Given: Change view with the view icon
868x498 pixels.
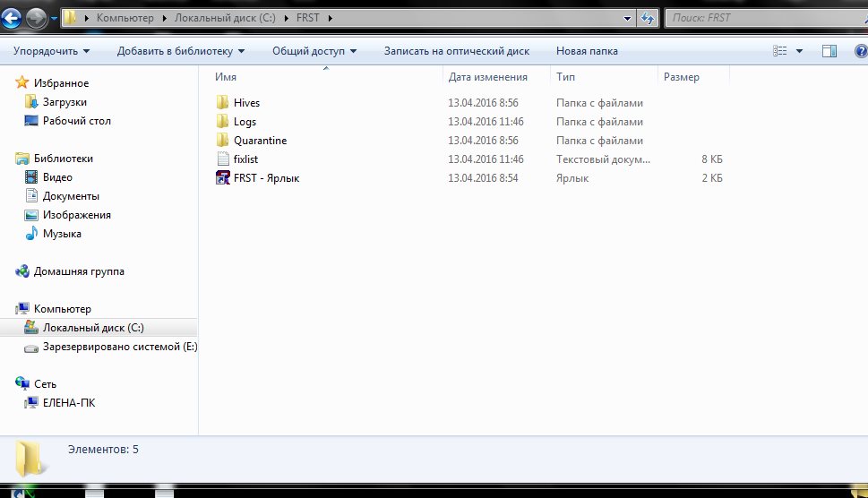Looking at the screenshot, I should coord(780,51).
